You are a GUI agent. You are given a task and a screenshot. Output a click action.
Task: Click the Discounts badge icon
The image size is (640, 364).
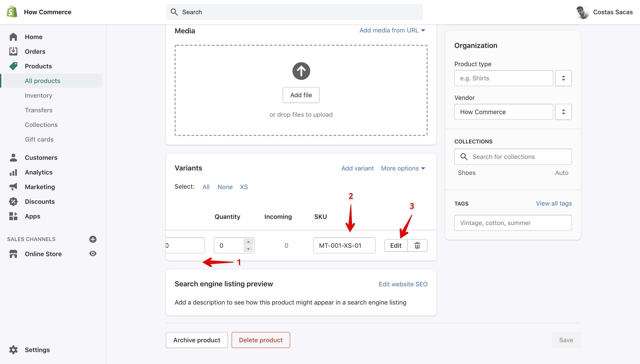coord(13,202)
